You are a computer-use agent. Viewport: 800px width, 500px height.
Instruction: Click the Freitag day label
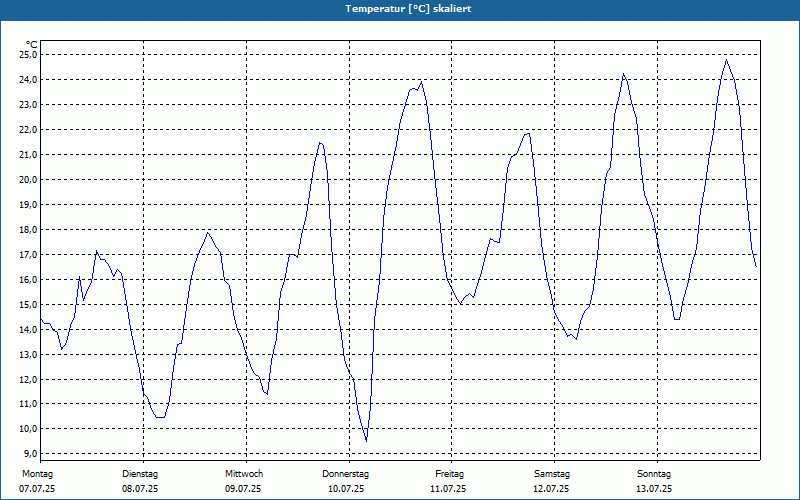[449, 474]
